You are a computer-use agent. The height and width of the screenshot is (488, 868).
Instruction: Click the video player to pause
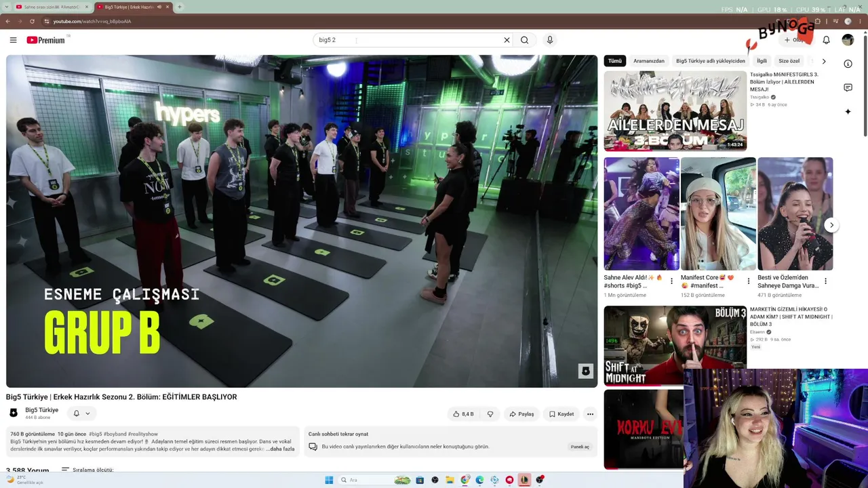point(302,221)
